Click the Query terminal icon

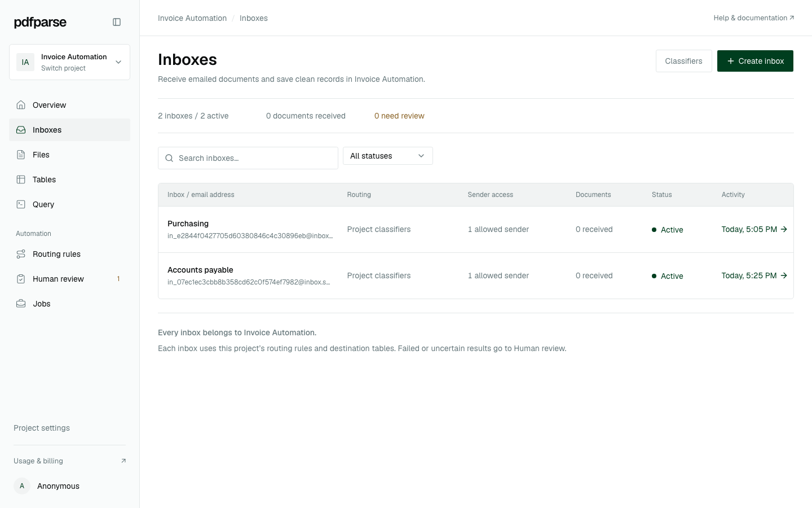[21, 204]
